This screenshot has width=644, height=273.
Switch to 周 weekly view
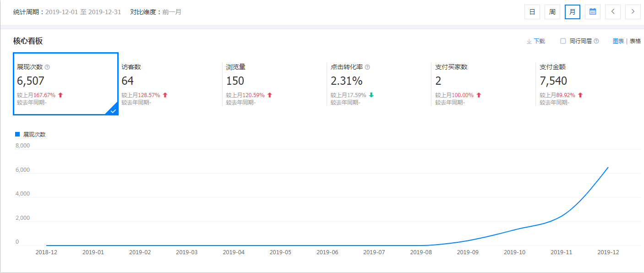pyautogui.click(x=552, y=12)
